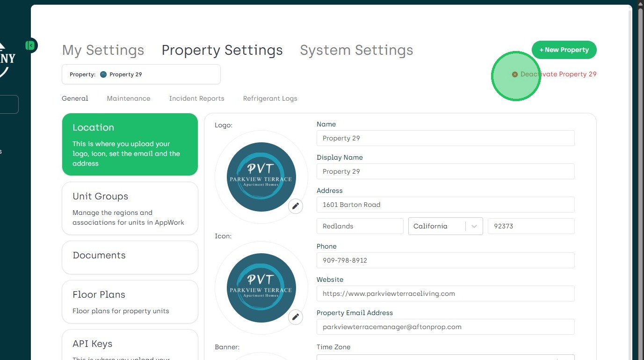
Task: Create a new property with + New Property
Action: (x=564, y=50)
